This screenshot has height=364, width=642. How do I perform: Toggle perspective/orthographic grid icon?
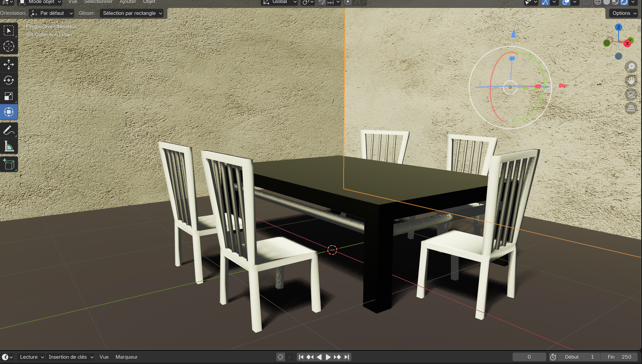pos(631,108)
